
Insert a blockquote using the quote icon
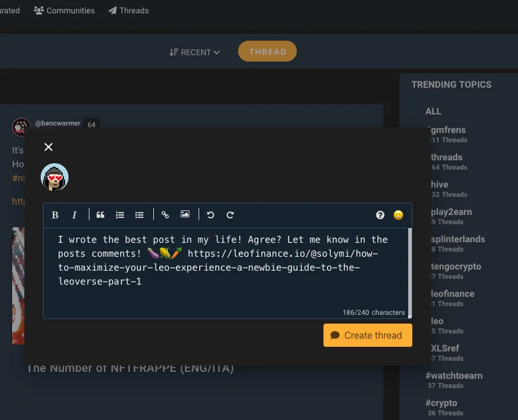[100, 215]
